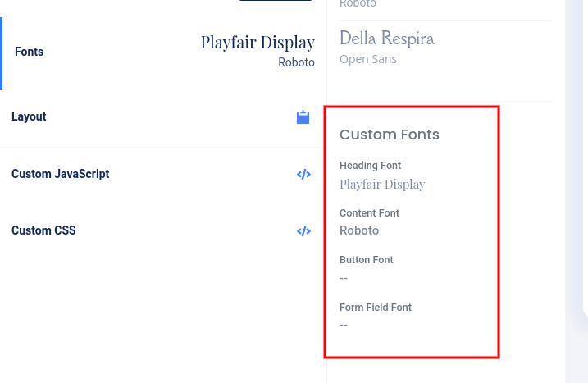This screenshot has height=383, width=588.
Task: Set the empty Form Field Font value
Action: coord(344,325)
